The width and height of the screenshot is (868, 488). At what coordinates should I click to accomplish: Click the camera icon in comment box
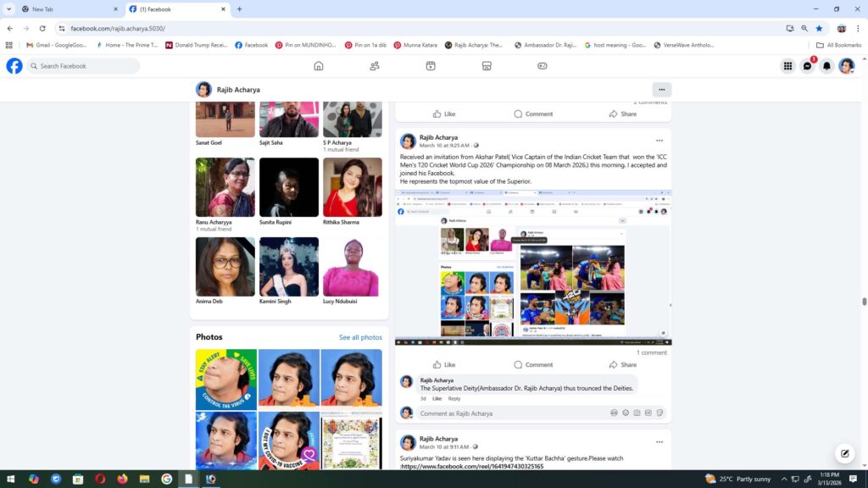(x=637, y=413)
